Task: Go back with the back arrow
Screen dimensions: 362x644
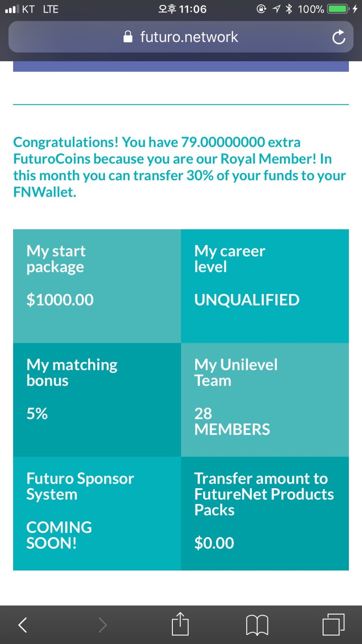Action: tap(22, 625)
